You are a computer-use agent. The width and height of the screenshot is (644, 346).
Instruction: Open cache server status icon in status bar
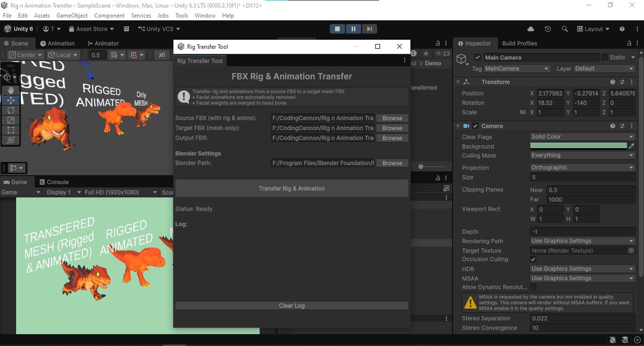coord(625,340)
